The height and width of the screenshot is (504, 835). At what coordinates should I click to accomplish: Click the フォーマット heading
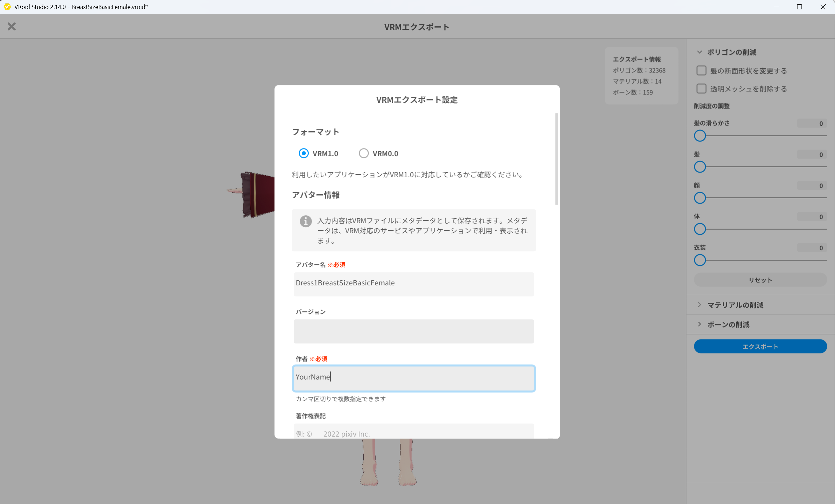tap(315, 132)
